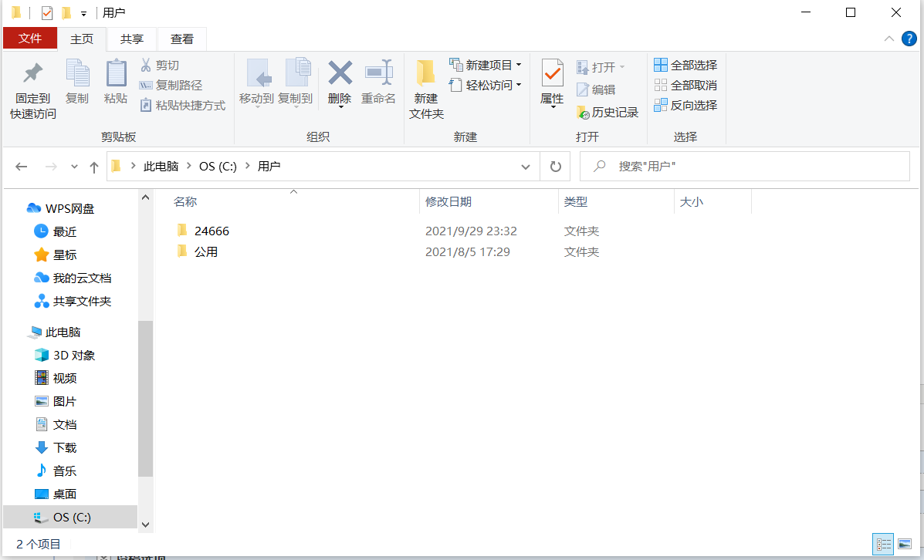
Task: Open recent locations dropdown beside forward arrow
Action: pyautogui.click(x=74, y=167)
